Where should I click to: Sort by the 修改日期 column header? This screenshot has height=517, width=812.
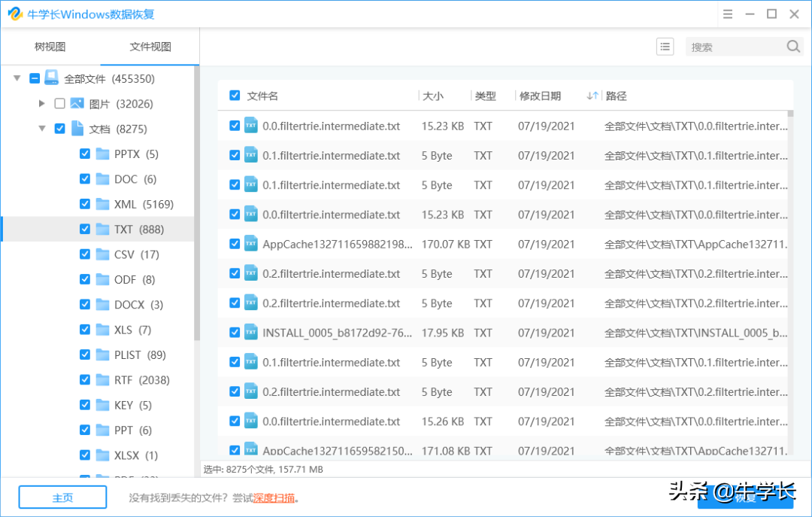540,96
